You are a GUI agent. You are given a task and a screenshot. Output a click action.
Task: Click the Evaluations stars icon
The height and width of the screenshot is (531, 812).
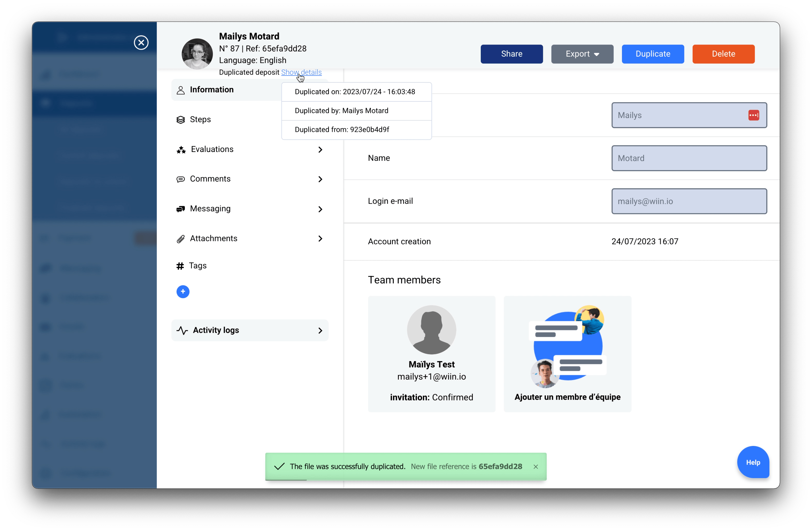[x=181, y=149]
